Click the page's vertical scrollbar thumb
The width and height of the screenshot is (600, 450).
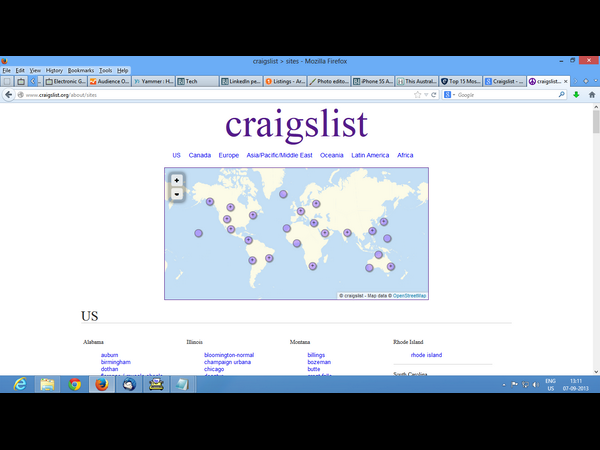click(596, 122)
